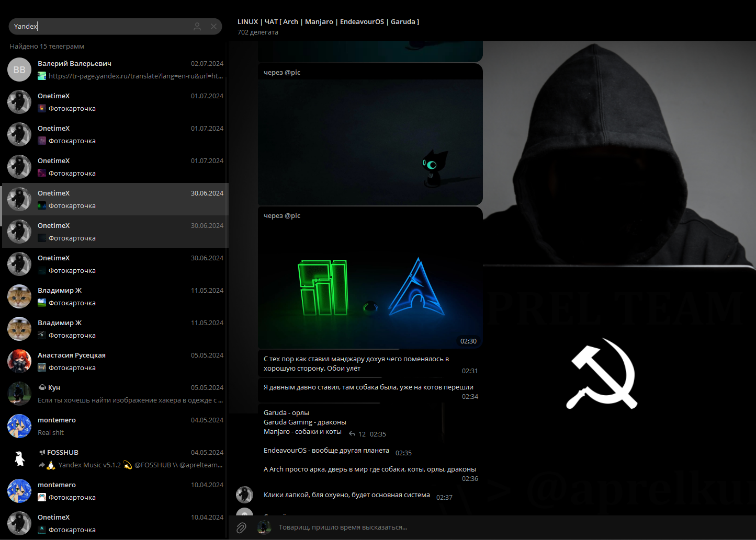Viewport: 756px width, 540px height.
Task: Open the "Real shit" search result
Action: [115, 426]
